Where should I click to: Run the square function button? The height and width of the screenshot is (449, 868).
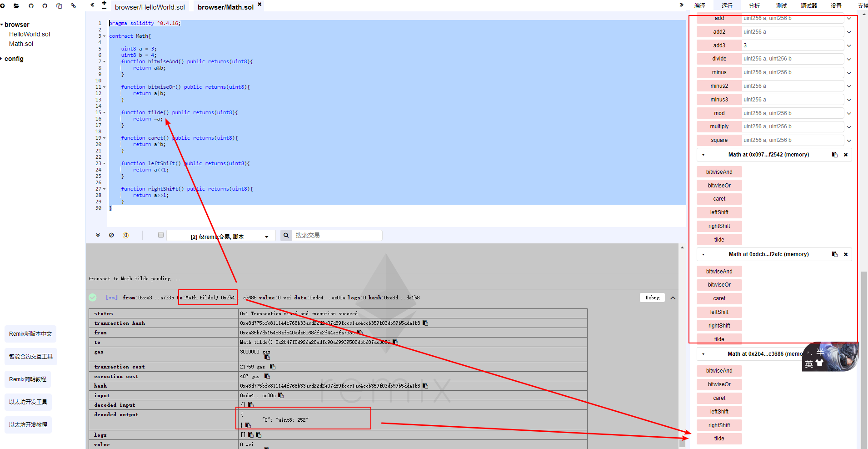(x=719, y=140)
